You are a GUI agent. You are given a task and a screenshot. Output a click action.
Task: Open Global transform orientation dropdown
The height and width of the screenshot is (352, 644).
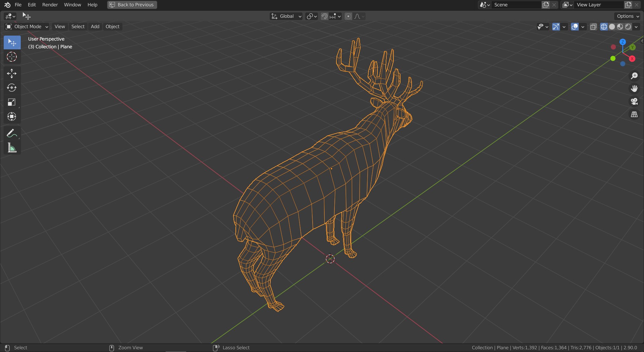click(286, 16)
